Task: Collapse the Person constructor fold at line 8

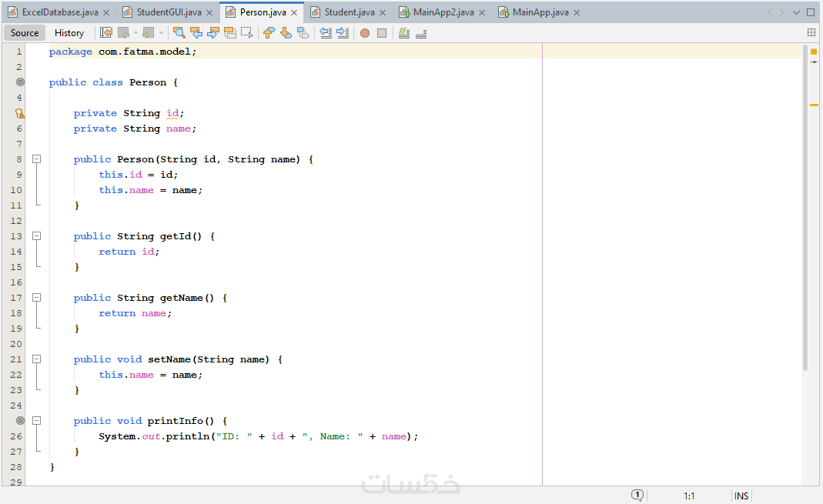Action: coord(36,159)
